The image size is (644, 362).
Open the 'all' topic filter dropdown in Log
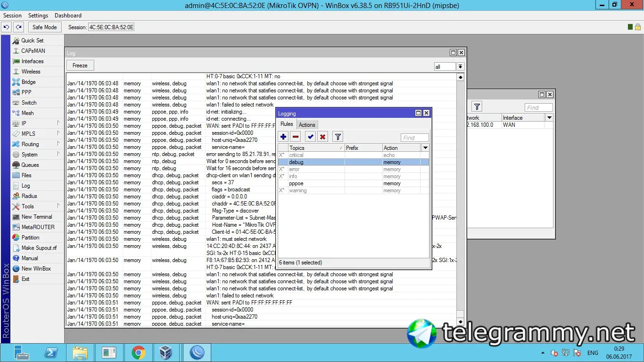point(460,66)
